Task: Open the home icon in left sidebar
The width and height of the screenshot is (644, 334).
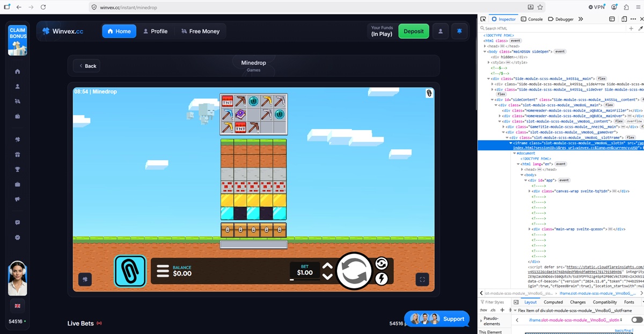Action: (18, 71)
